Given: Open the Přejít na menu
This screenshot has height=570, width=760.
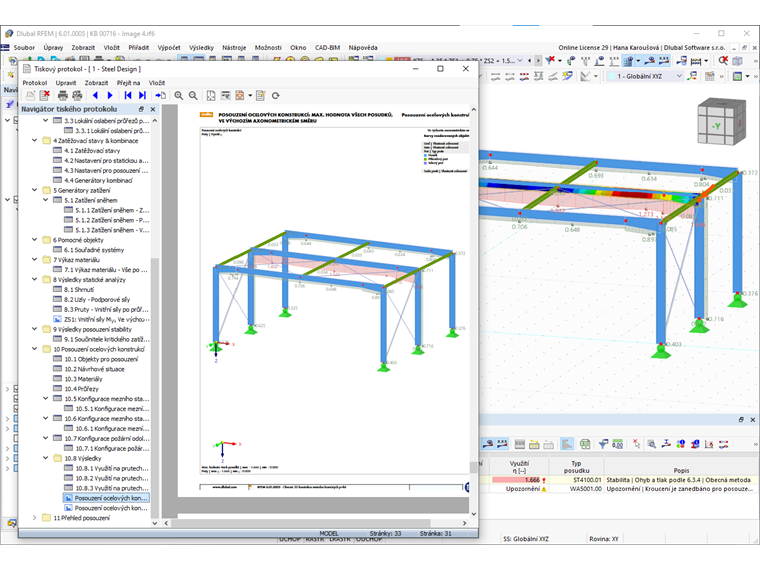Looking at the screenshot, I should (128, 83).
